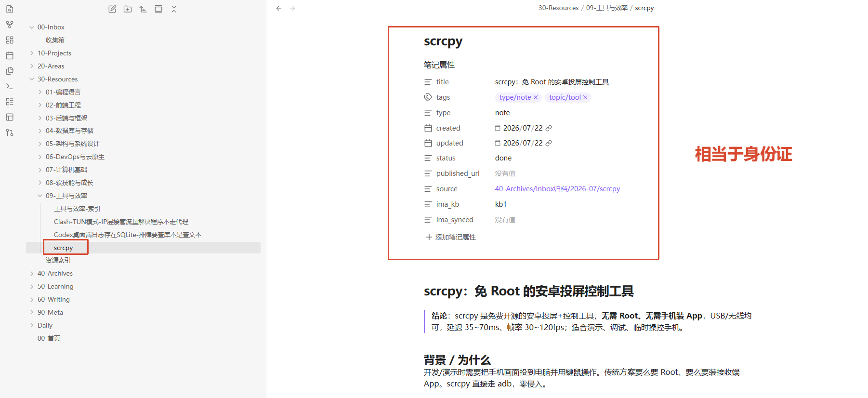The image size is (868, 398).
Task: Expand the 40-Archives folder
Action: 32,273
